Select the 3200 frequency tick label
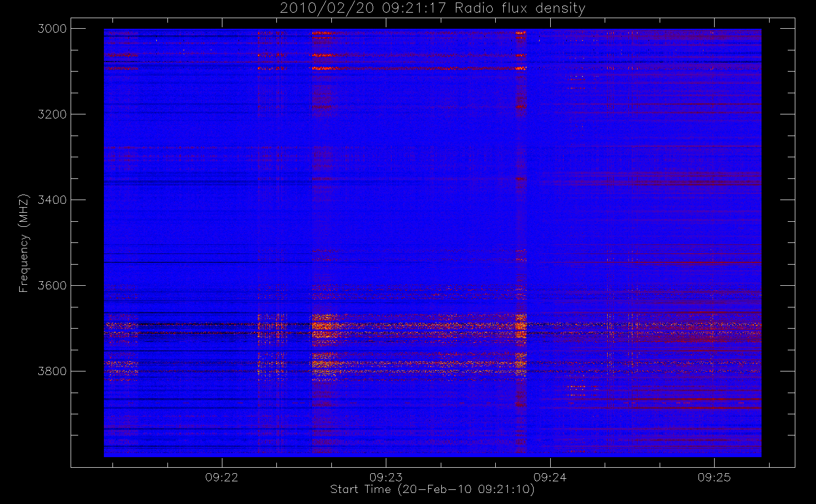816x504 pixels. coord(52,114)
